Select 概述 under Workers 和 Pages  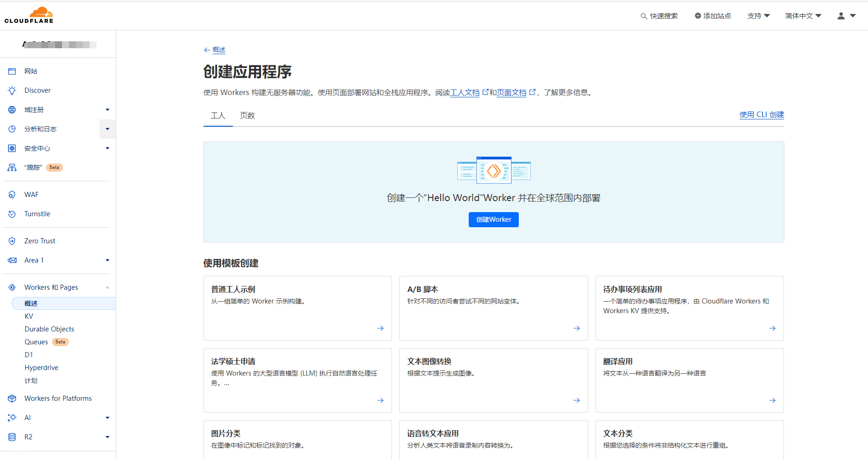tap(63, 303)
